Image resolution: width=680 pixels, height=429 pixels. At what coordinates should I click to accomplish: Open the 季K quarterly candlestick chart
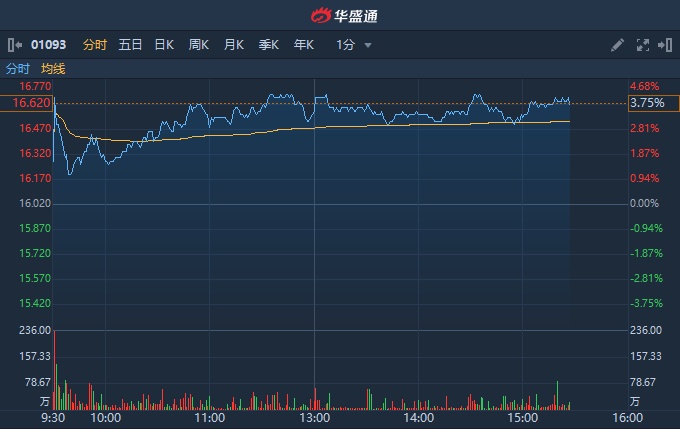[x=269, y=45]
